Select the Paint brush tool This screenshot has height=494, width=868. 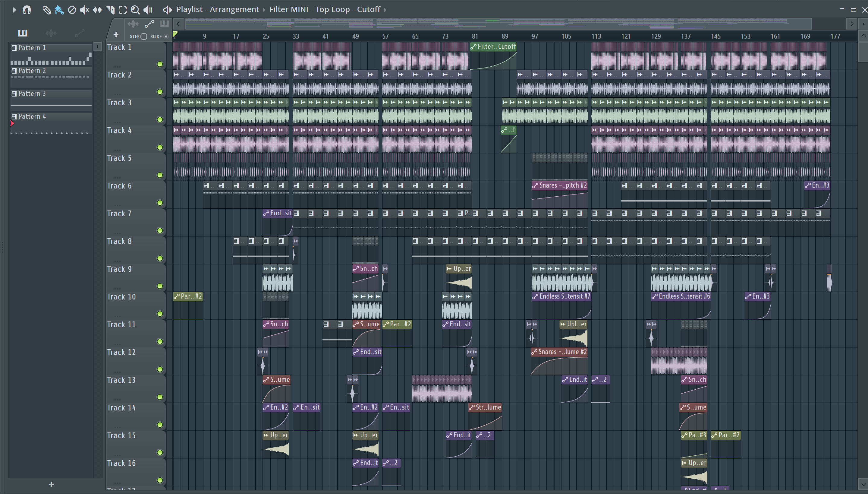[59, 10]
